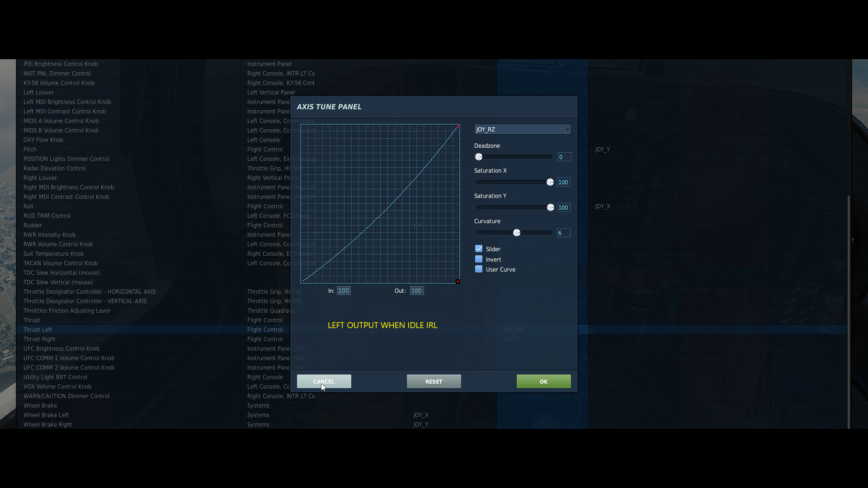Adjust the Saturation Y slider handle
Viewport: 868px width, 488px height.
[551, 208]
